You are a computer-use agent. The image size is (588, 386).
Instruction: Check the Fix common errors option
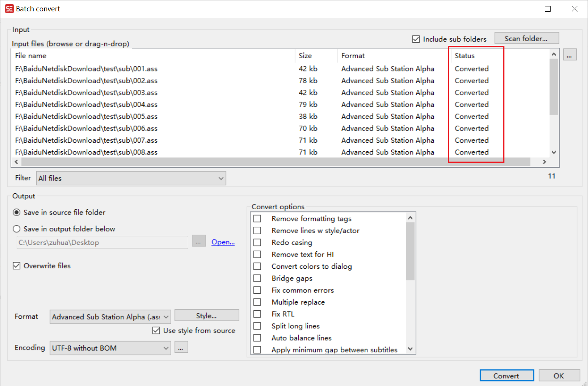click(258, 290)
